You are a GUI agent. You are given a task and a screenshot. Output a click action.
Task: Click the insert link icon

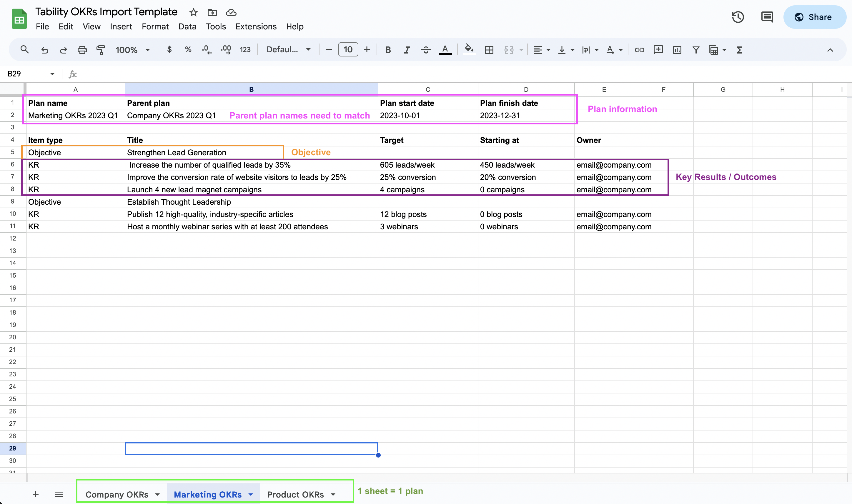click(639, 50)
